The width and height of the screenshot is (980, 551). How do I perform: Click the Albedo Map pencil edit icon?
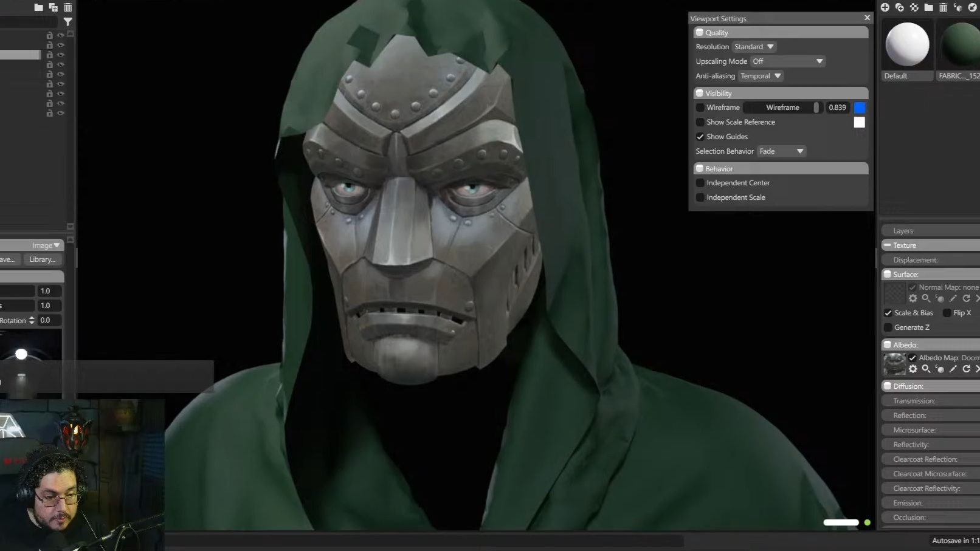coord(953,369)
